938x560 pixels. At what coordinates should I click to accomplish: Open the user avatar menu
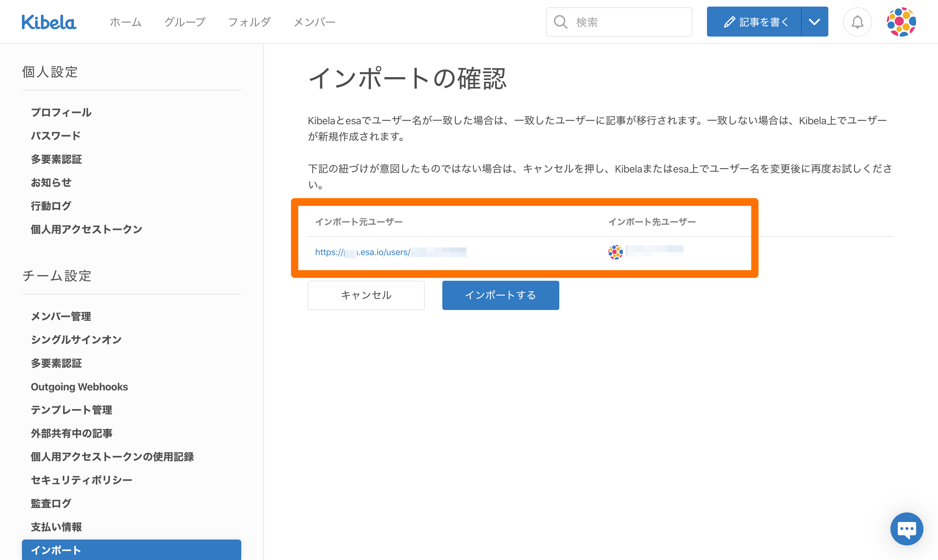(901, 22)
